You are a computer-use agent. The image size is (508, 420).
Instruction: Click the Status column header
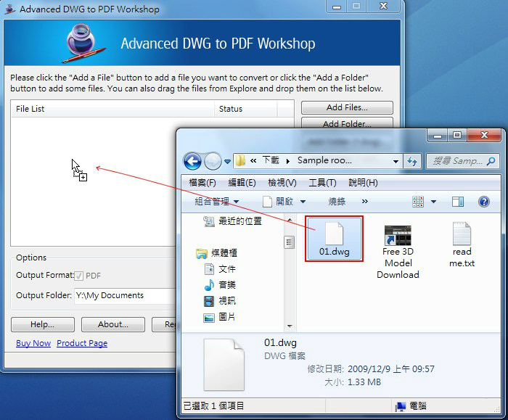(245, 109)
